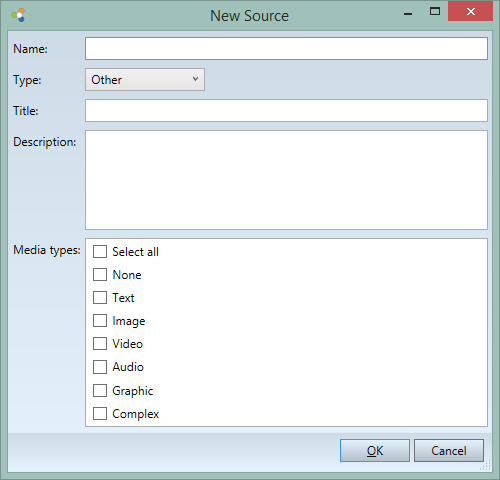
Task: Click the Type combo box arrow
Action: pos(195,79)
